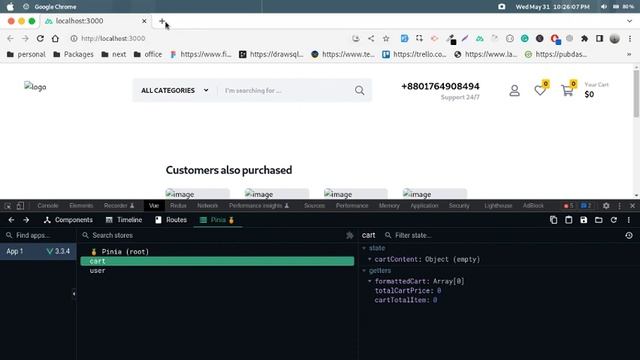The height and width of the screenshot is (360, 640).
Task: Open the DevTools settings gear
Action: point(606,206)
